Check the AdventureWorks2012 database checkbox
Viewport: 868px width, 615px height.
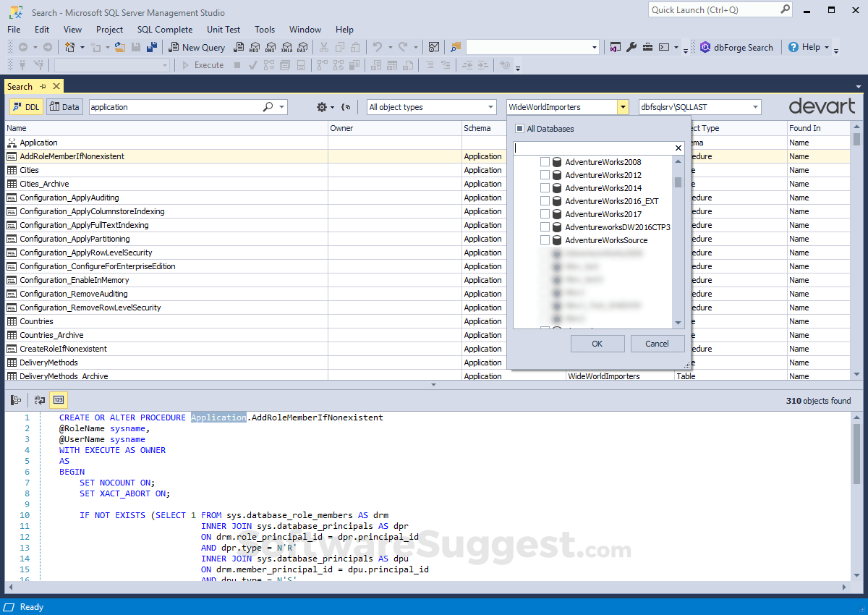[545, 175]
